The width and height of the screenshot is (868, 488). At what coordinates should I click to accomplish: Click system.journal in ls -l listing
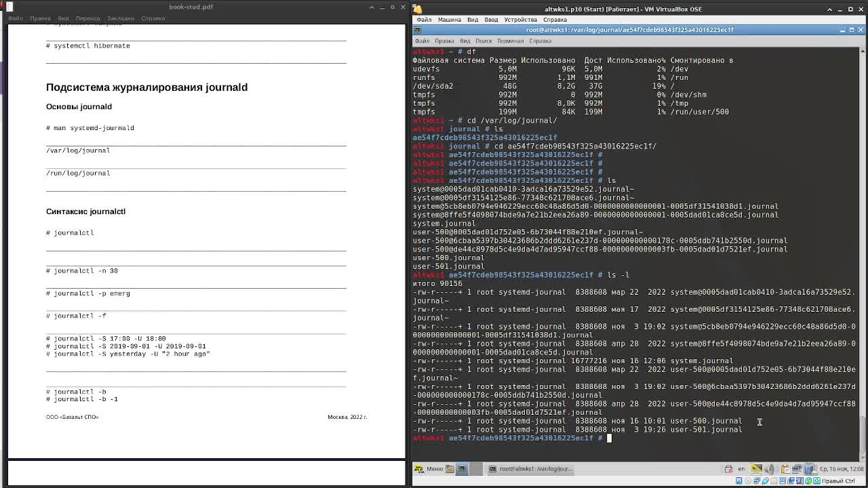(702, 361)
